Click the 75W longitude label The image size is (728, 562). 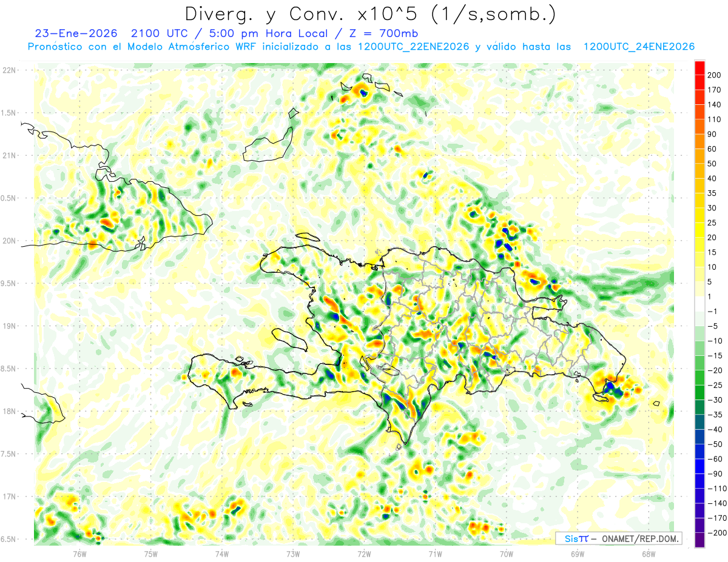(151, 553)
